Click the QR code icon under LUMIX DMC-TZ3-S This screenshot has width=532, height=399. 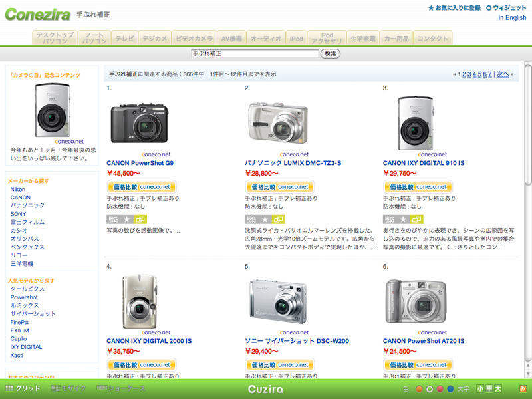coord(251,219)
